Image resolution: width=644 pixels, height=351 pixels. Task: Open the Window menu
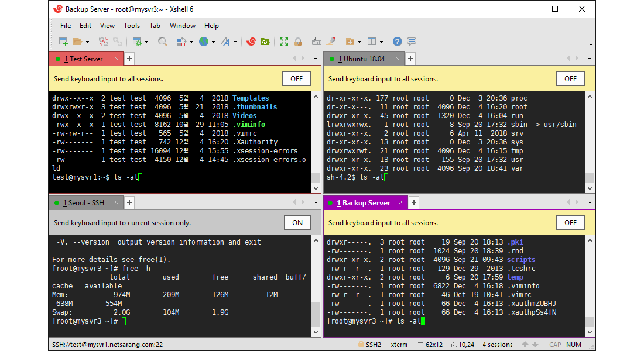tap(182, 26)
